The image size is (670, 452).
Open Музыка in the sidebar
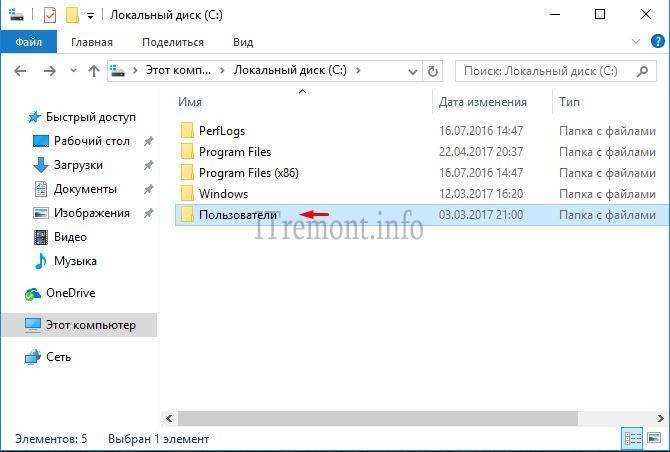75,261
